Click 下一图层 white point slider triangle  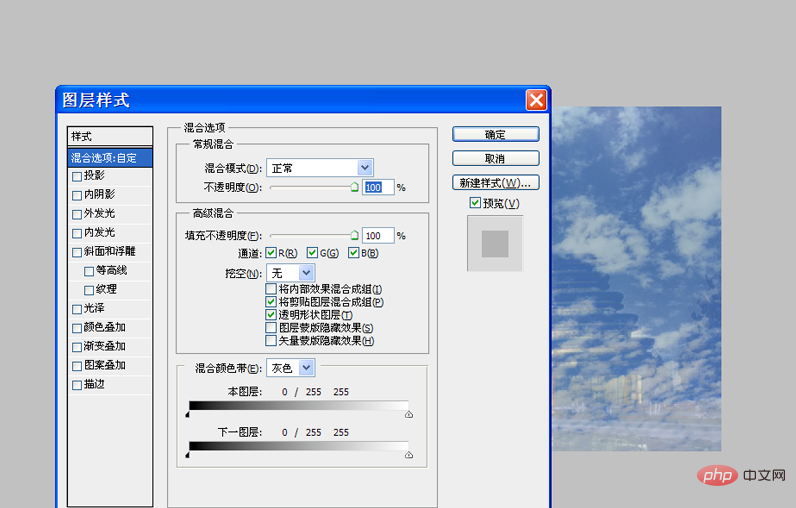coord(409,455)
